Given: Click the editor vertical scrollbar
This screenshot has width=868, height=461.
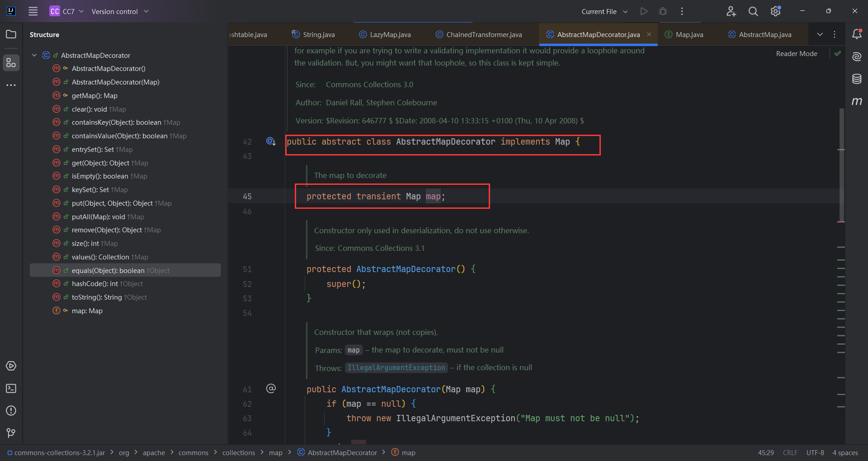Looking at the screenshot, I should tap(841, 165).
